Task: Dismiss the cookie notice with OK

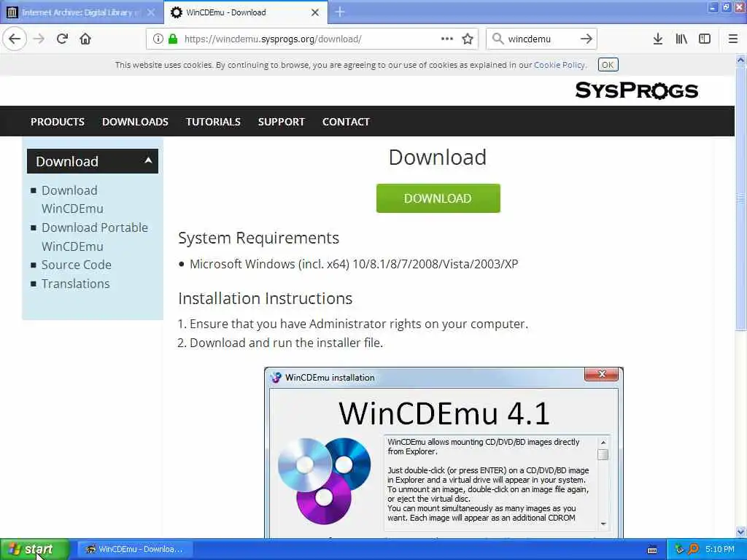Action: [x=608, y=65]
